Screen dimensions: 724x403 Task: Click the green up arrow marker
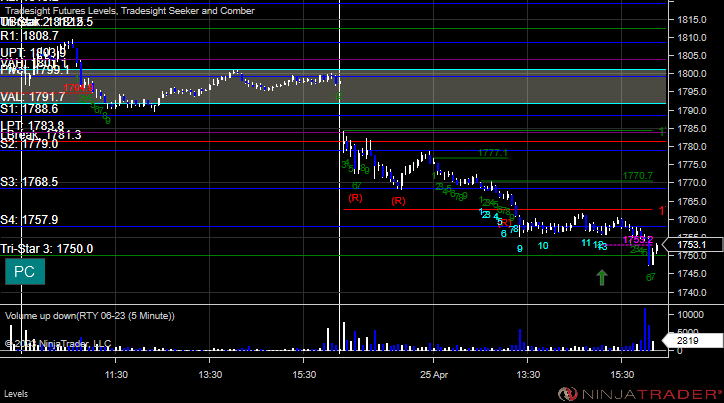click(601, 277)
